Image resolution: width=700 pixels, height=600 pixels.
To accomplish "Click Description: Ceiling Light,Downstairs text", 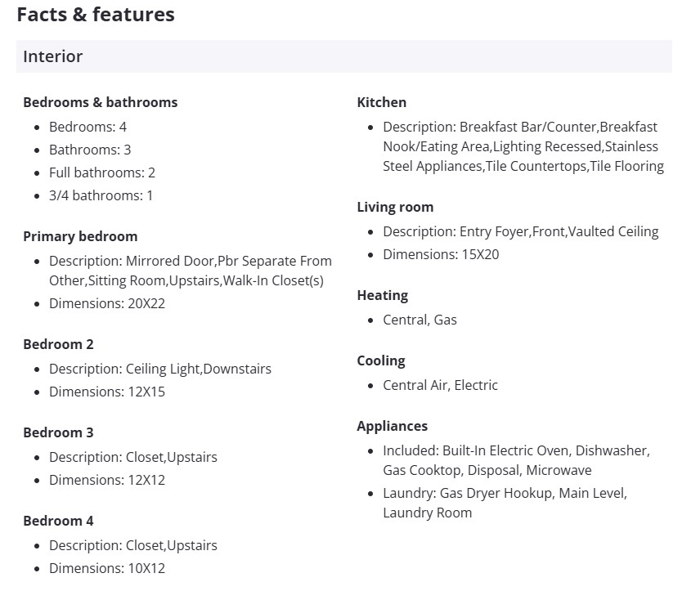I will pos(159,369).
